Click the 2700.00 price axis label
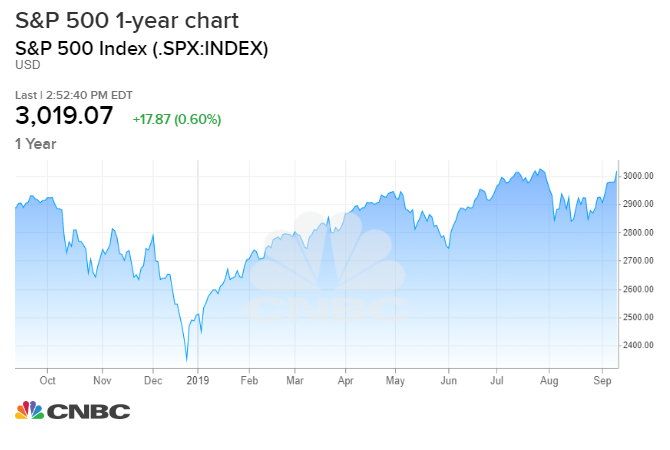 [638, 261]
